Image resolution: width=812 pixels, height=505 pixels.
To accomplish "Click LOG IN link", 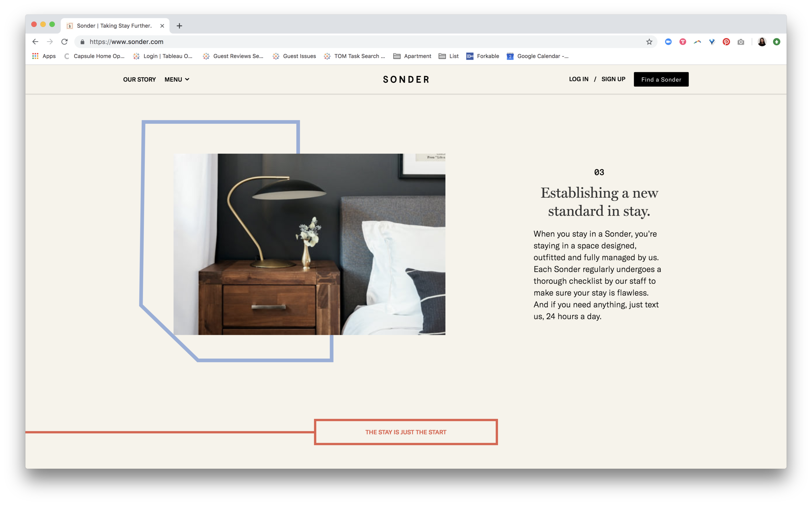I will coord(578,79).
